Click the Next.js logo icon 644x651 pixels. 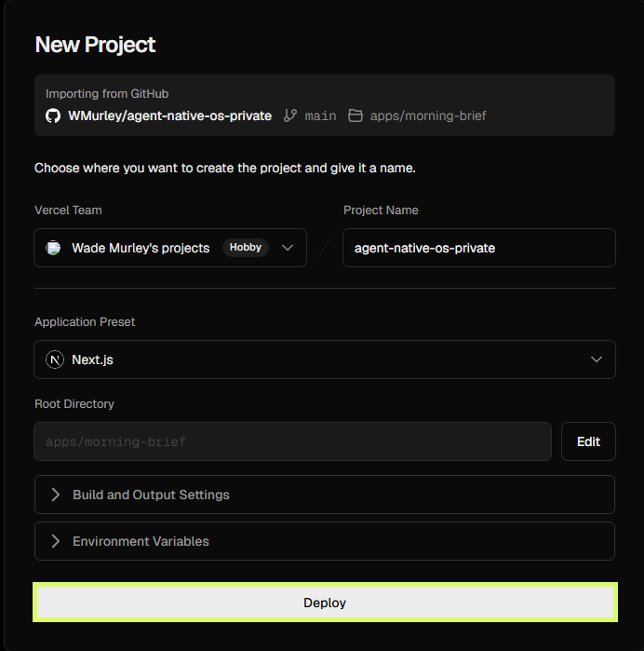[x=55, y=359]
